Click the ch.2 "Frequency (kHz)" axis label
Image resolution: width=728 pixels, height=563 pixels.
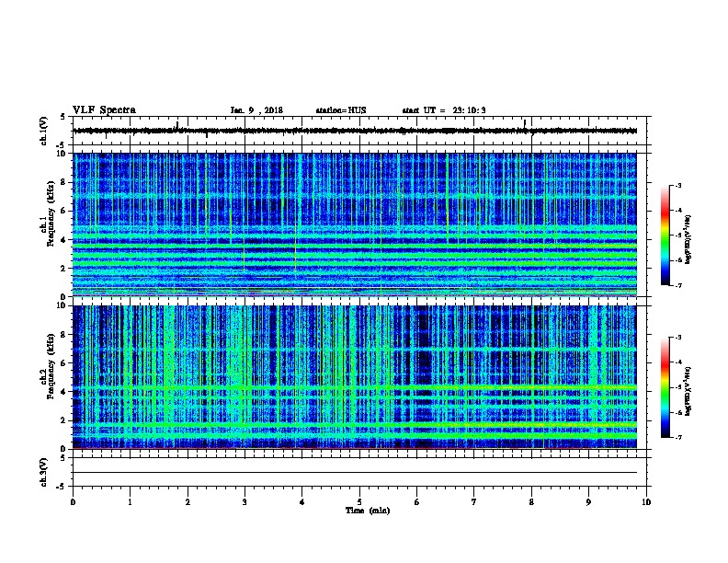(51, 366)
